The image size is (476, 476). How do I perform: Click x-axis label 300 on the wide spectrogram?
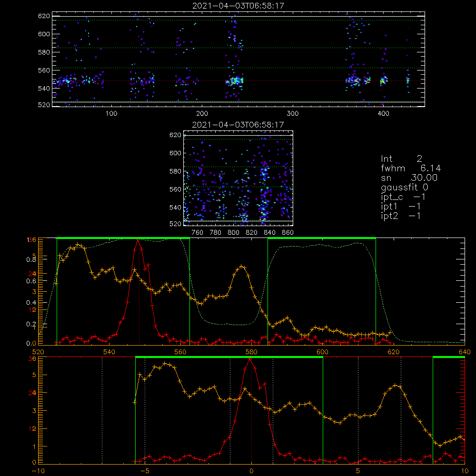click(293, 114)
